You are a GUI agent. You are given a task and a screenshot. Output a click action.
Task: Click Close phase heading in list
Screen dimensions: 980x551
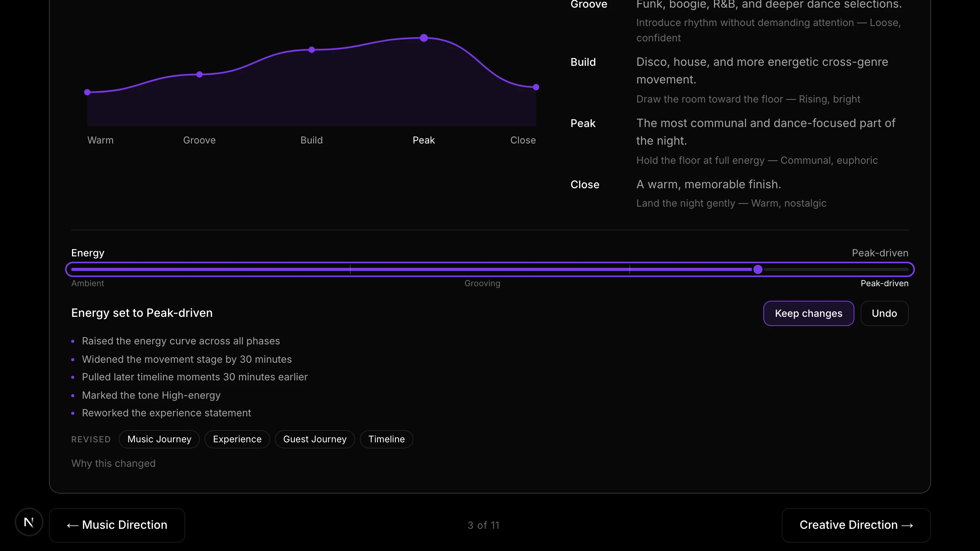(585, 184)
